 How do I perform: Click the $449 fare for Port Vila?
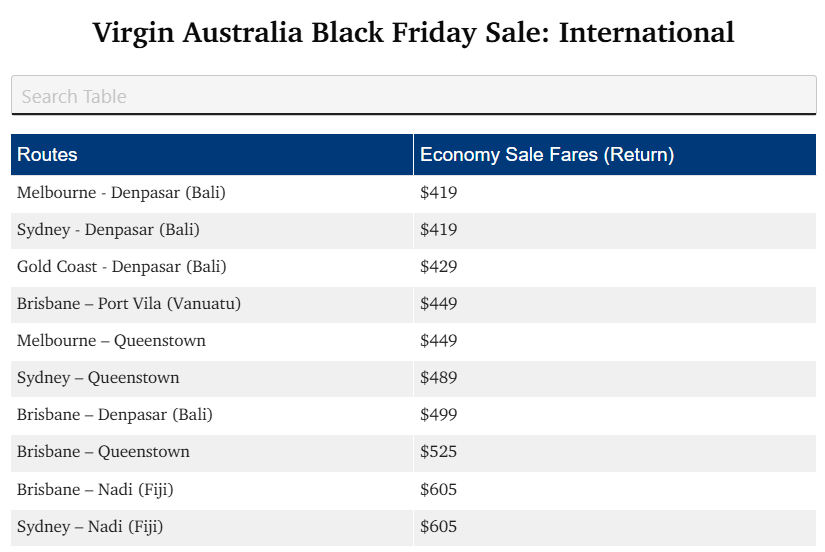(438, 304)
